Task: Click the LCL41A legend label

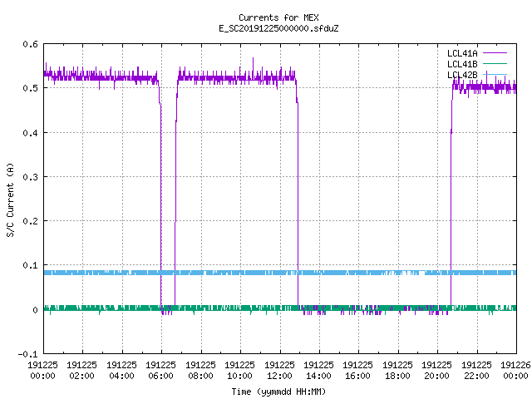Action: (x=462, y=53)
